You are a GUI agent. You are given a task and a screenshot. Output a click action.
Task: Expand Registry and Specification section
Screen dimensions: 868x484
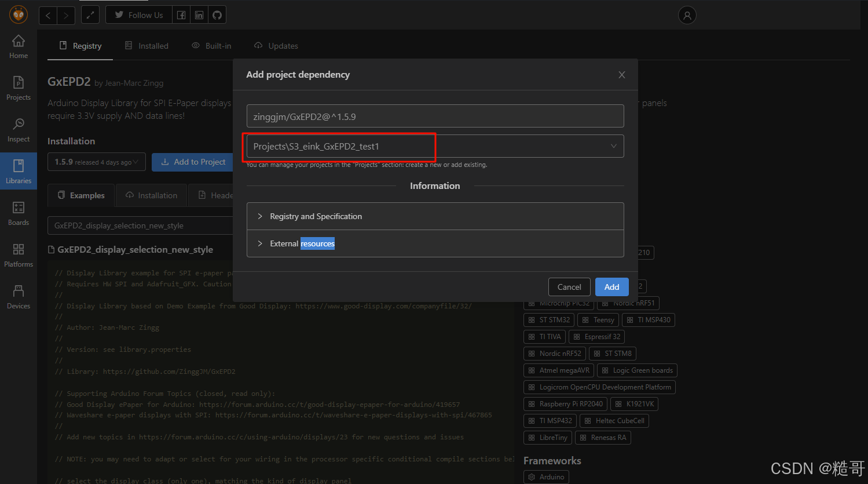point(435,216)
